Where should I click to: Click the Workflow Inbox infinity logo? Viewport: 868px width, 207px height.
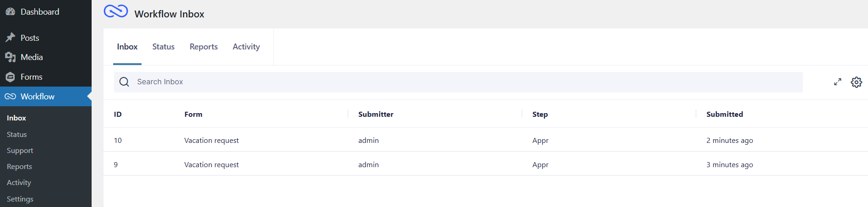click(115, 11)
